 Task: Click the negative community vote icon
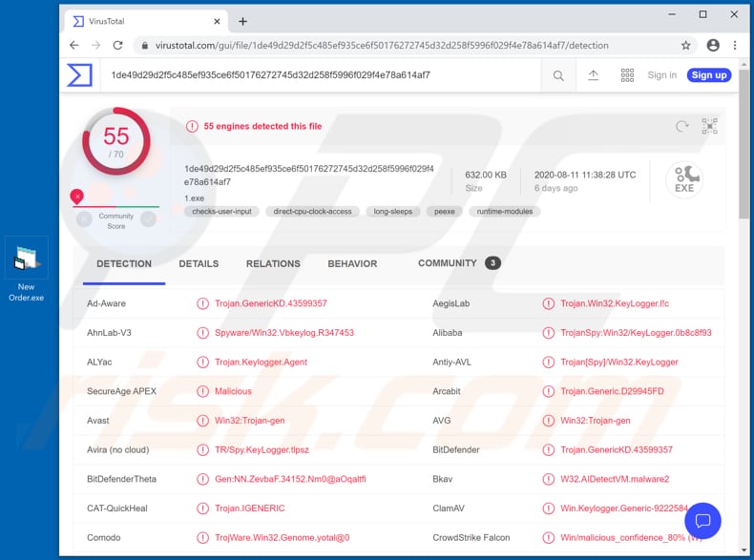pos(84,219)
